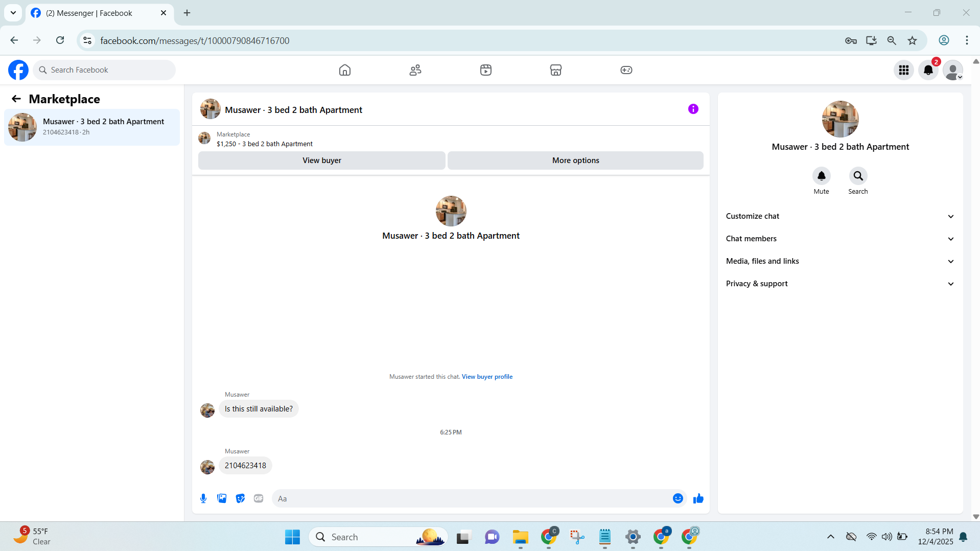Open Facebook home via the logo

(x=18, y=70)
